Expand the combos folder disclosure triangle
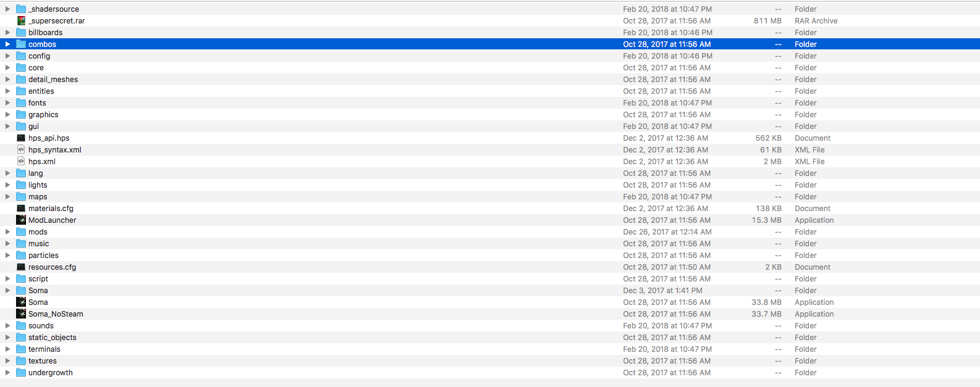 (x=7, y=44)
